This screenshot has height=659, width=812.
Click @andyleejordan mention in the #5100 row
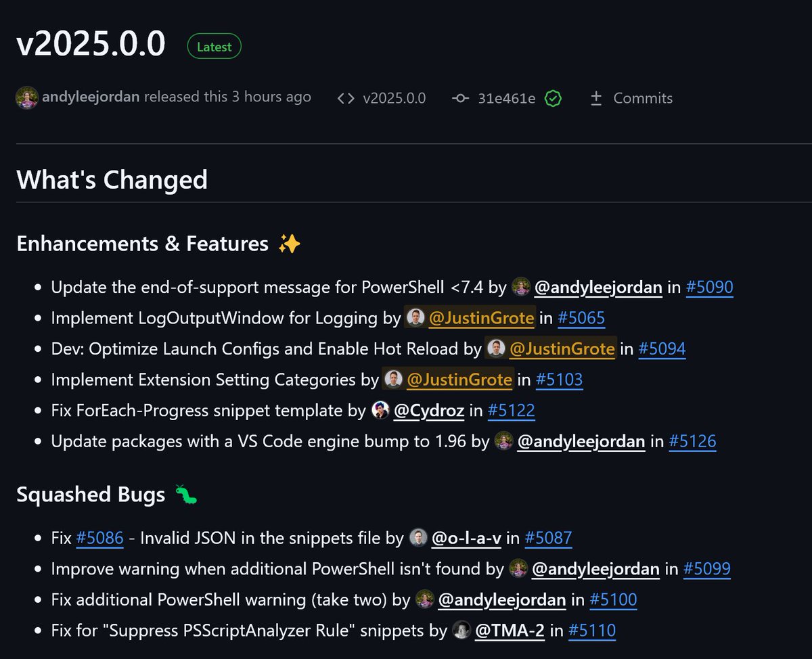(x=502, y=601)
